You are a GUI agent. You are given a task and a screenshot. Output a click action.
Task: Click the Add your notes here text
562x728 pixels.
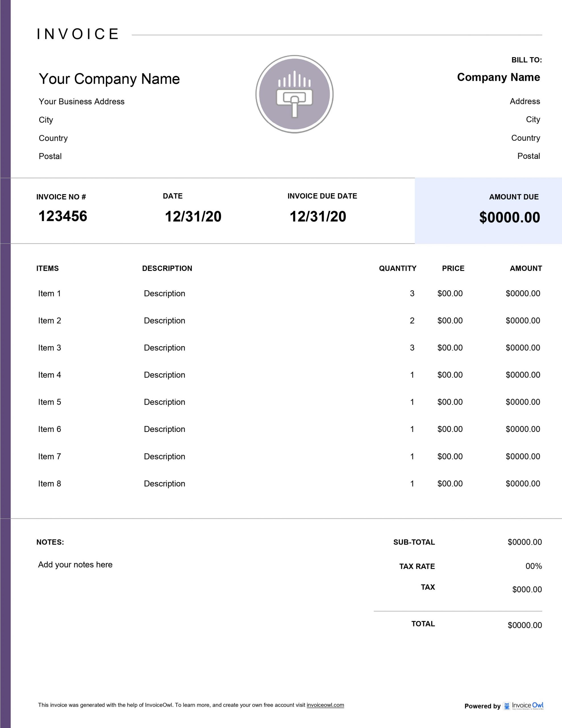pyautogui.click(x=75, y=565)
